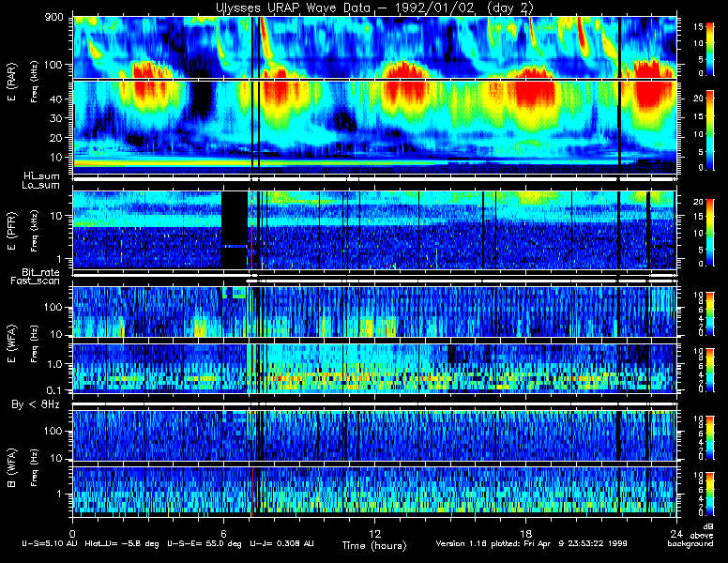Click the 6 hour tick label

click(223, 533)
